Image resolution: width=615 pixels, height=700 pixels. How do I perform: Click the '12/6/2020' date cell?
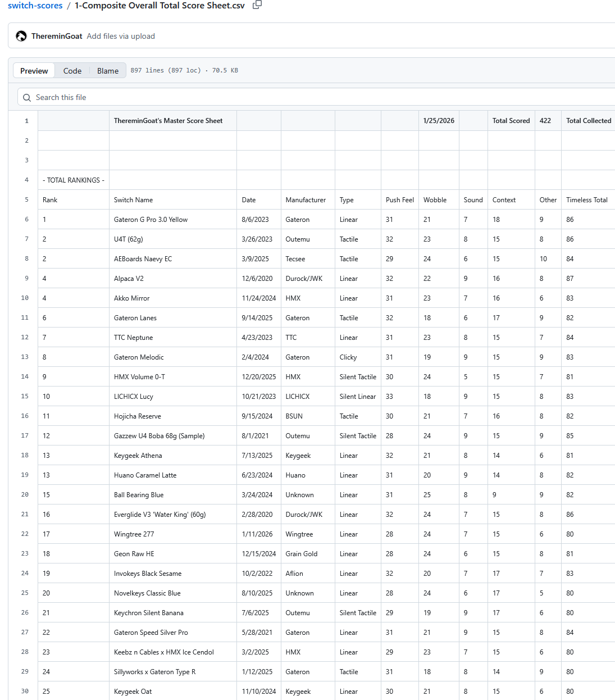259,278
